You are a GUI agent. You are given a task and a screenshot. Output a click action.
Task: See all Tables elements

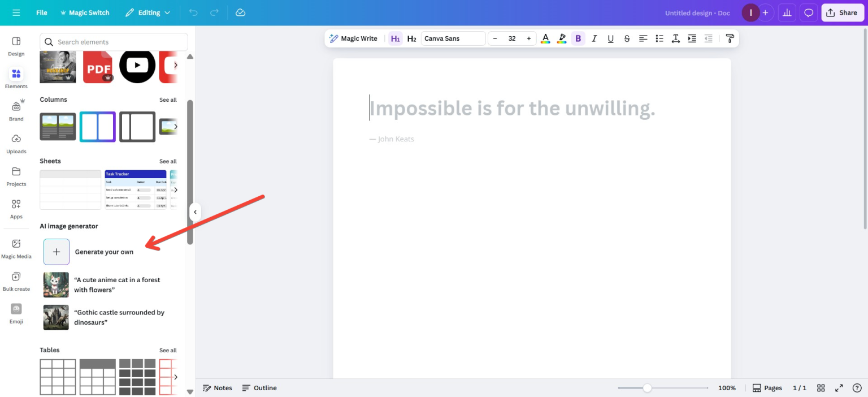click(x=168, y=351)
